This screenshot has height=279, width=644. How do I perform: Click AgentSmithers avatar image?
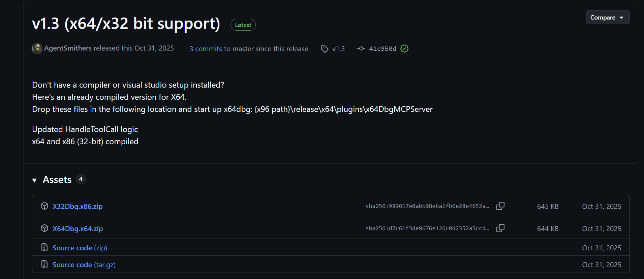(37, 49)
